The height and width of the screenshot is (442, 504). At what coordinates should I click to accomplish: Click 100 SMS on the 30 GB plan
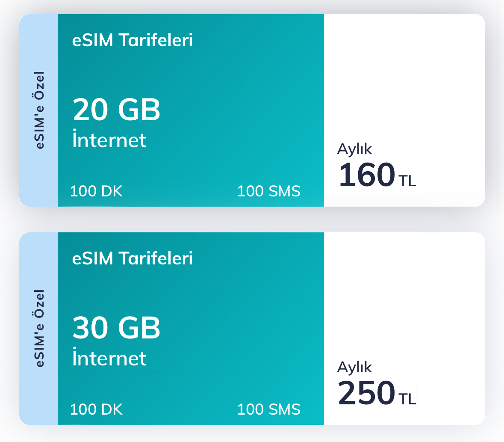(x=269, y=409)
